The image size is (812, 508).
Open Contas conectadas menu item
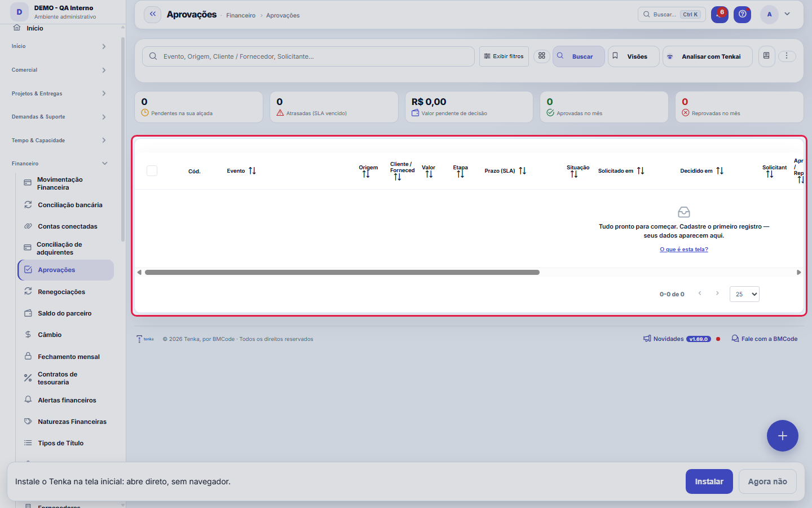(65, 226)
